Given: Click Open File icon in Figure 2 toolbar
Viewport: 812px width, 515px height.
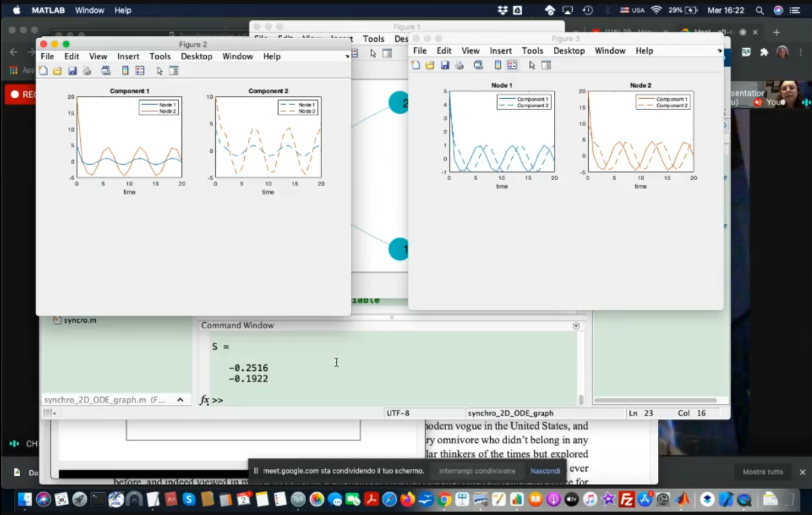Looking at the screenshot, I should tap(57, 71).
